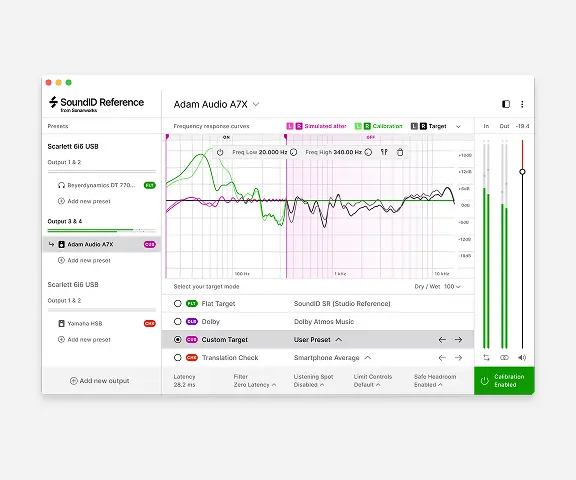Expand the Adam Audio A7X title dropdown
576x480 pixels.
pyautogui.click(x=256, y=104)
